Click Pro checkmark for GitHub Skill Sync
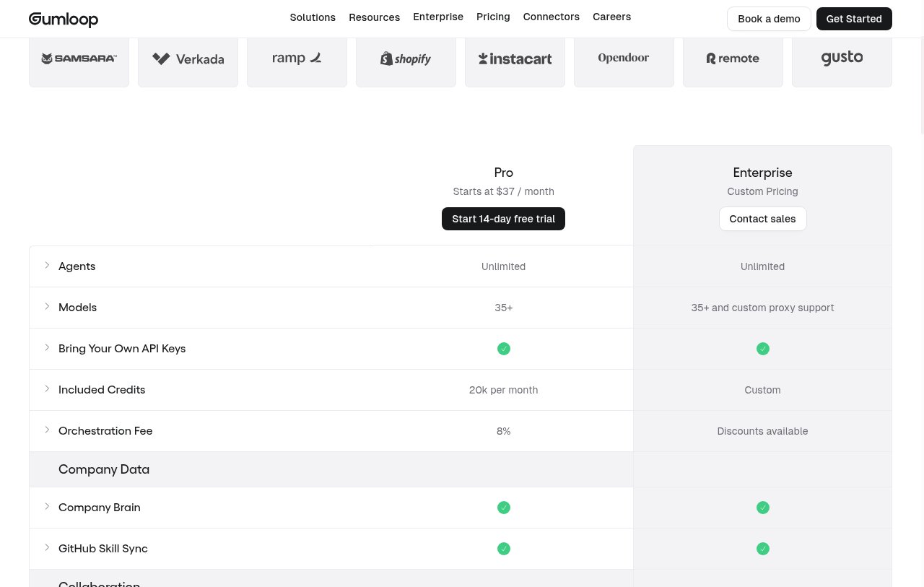 click(504, 549)
